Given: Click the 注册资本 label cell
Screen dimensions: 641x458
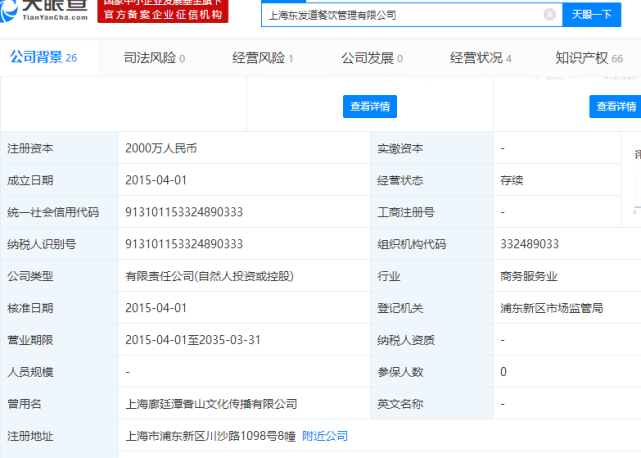Looking at the screenshot, I should click(x=60, y=148).
